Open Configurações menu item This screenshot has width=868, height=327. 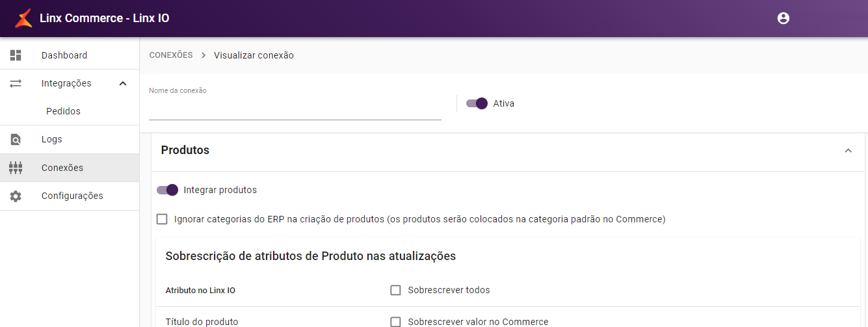pyautogui.click(x=70, y=196)
